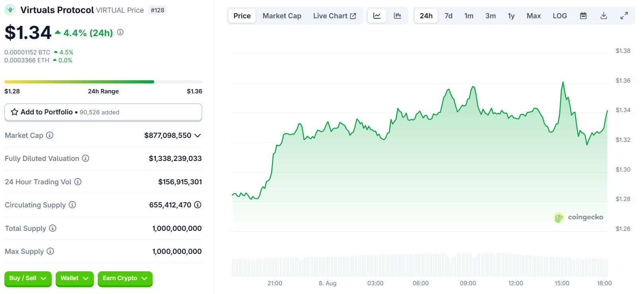This screenshot has height=294, width=644.
Task: Click the 0.0003366 ETH price text
Action: (x=27, y=60)
